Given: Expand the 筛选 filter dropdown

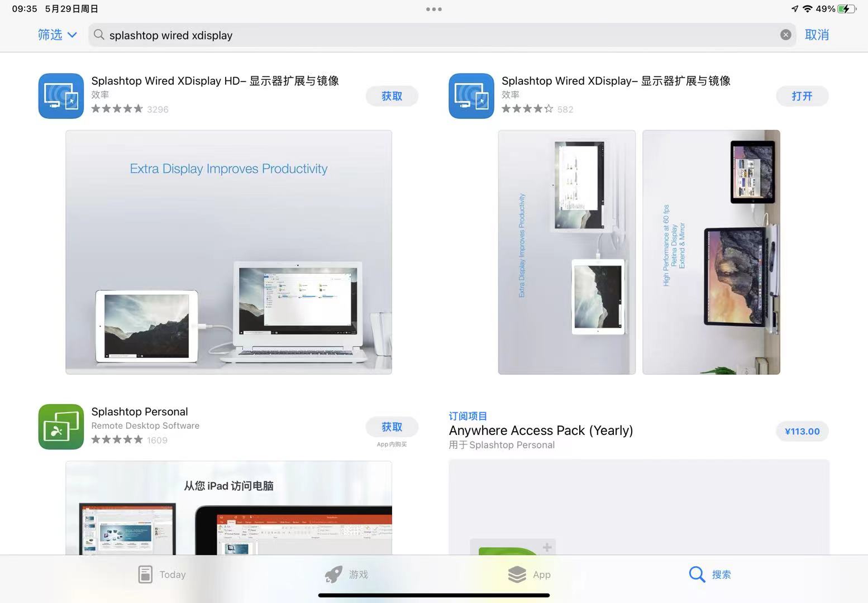Looking at the screenshot, I should pos(57,35).
